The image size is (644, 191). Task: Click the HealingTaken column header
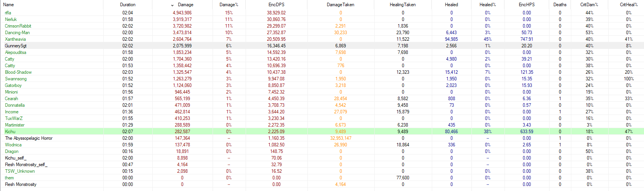402,5
